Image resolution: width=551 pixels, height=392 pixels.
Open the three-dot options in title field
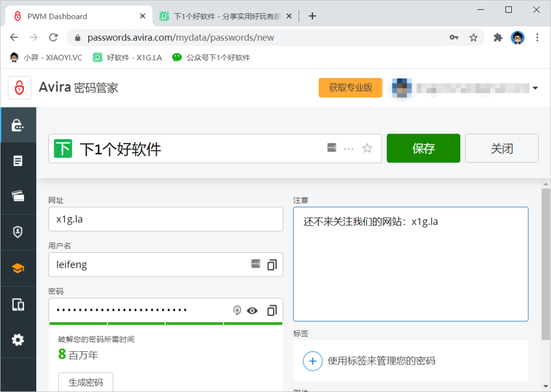click(x=348, y=148)
